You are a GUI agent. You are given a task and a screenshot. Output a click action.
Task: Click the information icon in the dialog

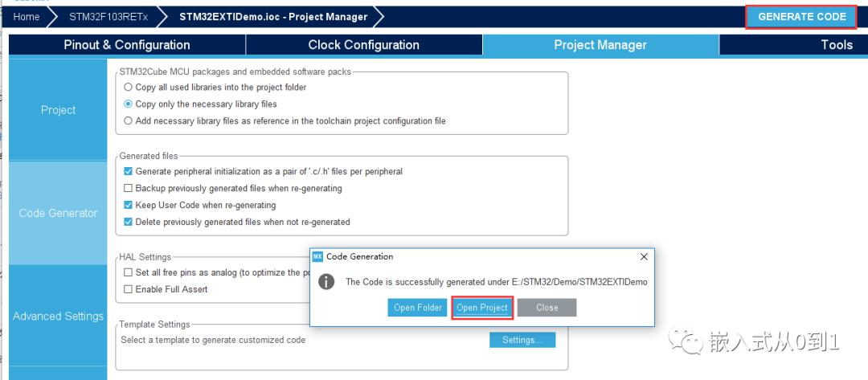(326, 282)
